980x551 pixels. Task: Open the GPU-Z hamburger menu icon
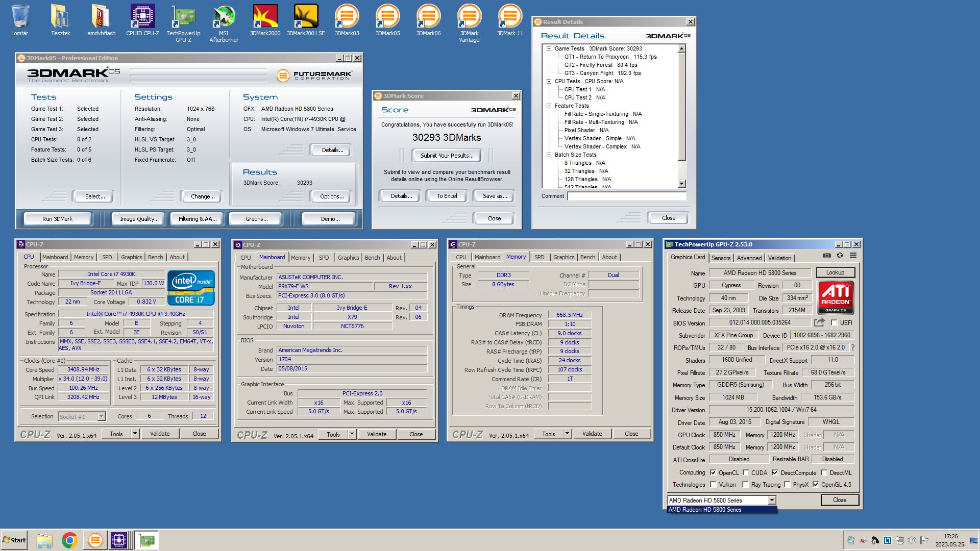coord(853,255)
